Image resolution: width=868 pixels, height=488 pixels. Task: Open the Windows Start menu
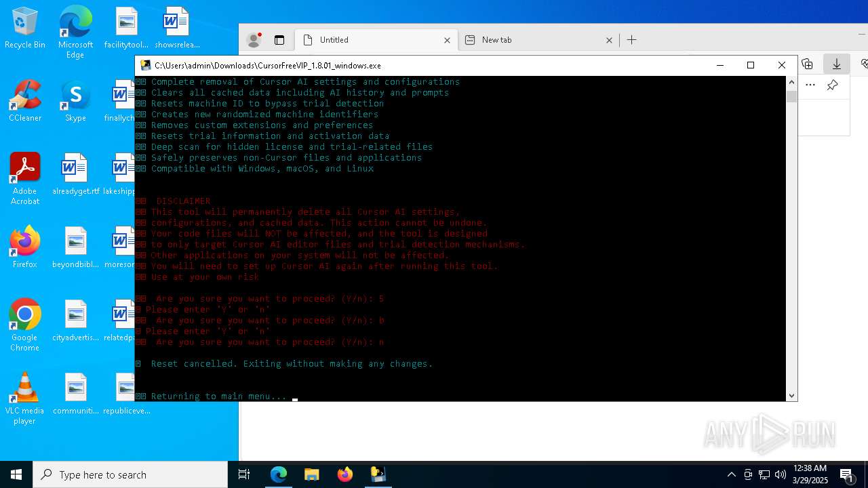(x=16, y=474)
